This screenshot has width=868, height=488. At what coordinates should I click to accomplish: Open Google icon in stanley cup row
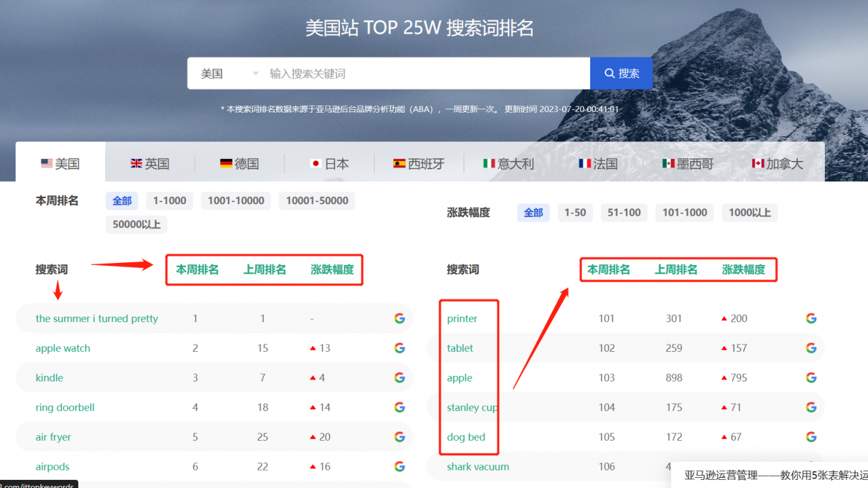coord(811,407)
